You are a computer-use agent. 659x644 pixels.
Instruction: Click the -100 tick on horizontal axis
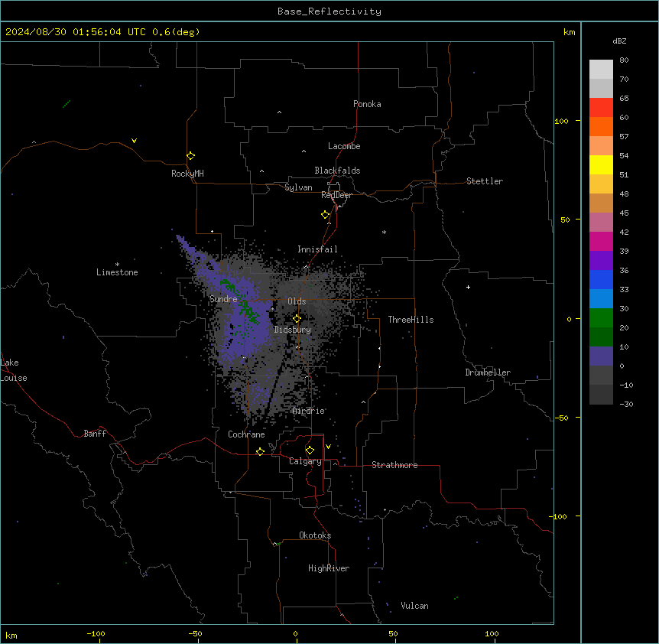[96, 633]
